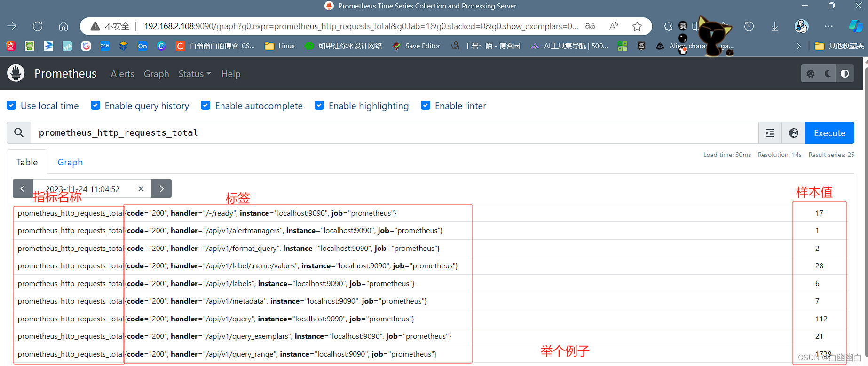Viewport: 868px width, 366px height.
Task: Click the Load time: 30ms text
Action: 727,155
